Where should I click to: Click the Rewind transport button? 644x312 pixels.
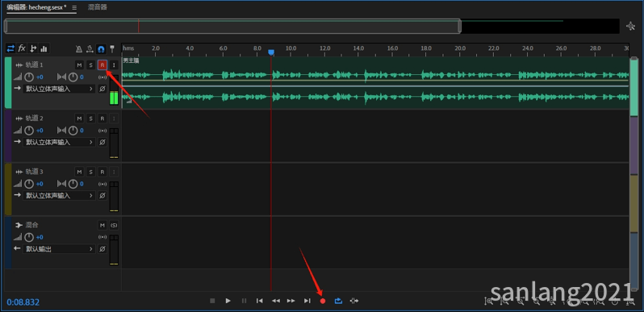(275, 301)
